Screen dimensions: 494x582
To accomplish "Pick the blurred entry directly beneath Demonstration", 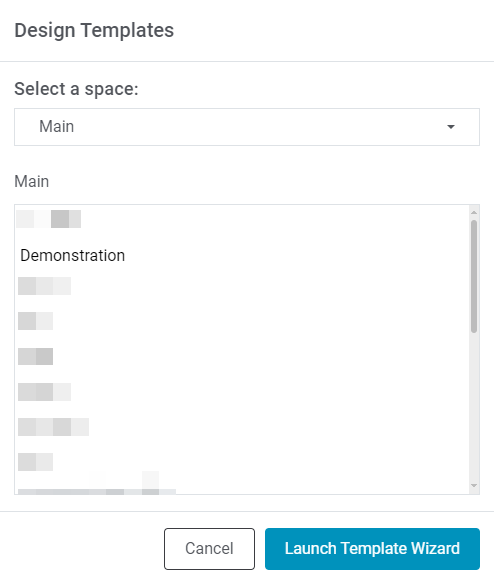I will [45, 286].
